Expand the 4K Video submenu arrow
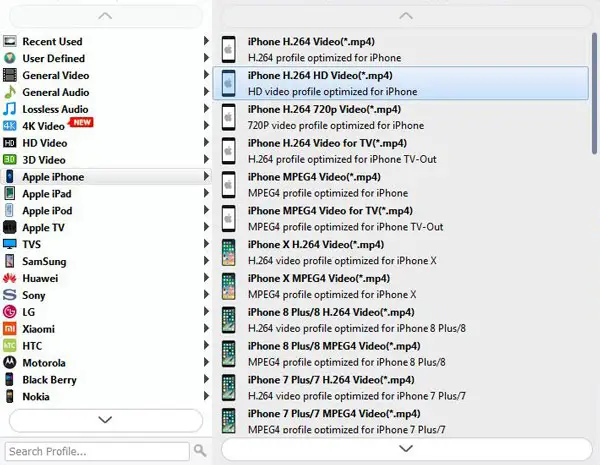The height and width of the screenshot is (465, 600). click(x=206, y=125)
